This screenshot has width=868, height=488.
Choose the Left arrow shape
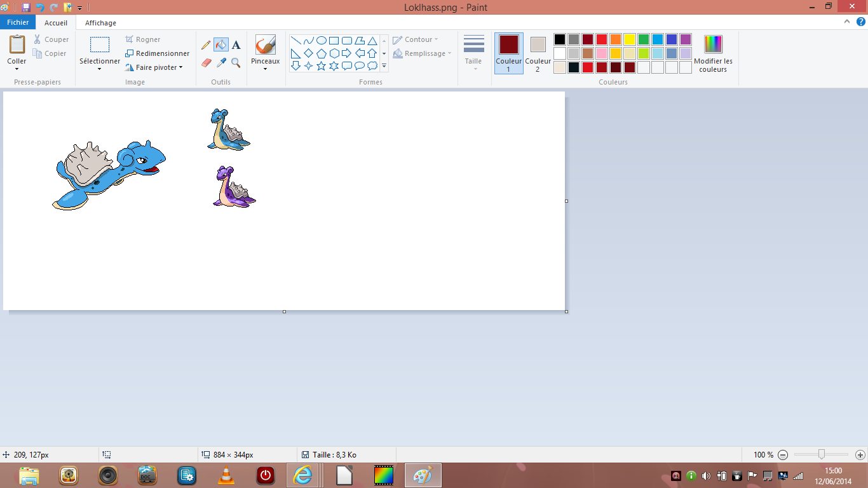tap(360, 53)
